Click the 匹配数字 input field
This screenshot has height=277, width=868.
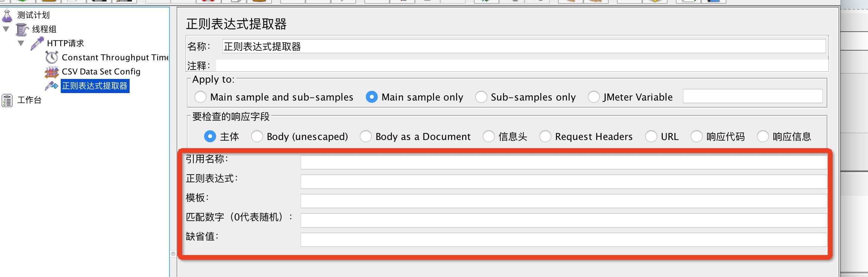[564, 220]
